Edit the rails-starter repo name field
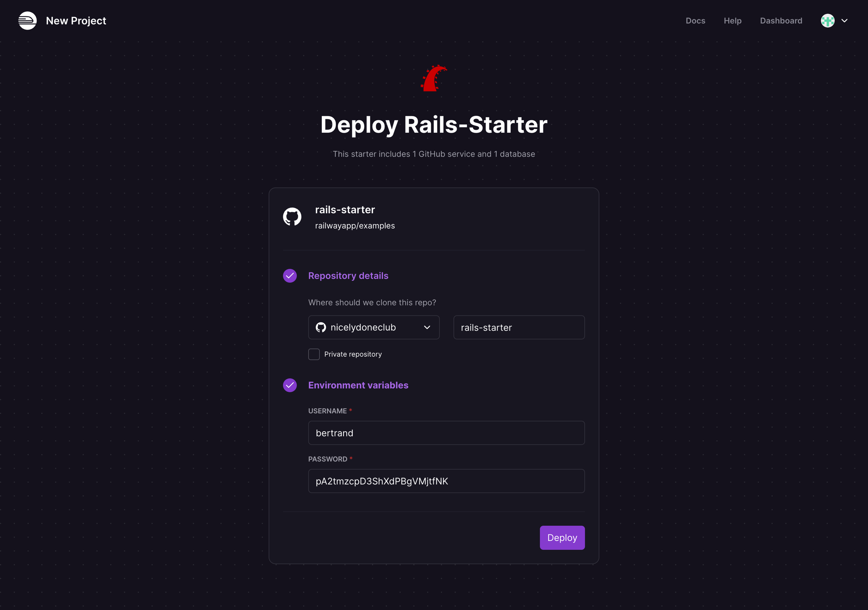868x610 pixels. (519, 327)
